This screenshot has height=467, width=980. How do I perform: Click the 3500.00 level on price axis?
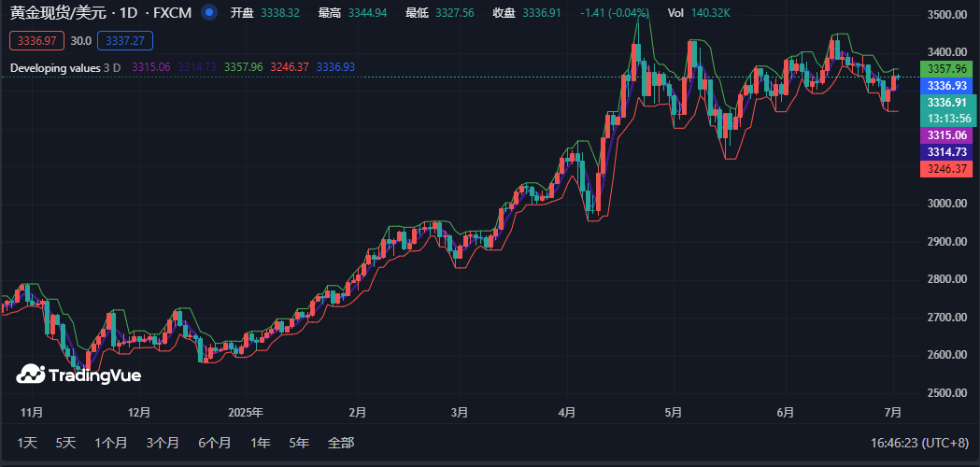point(946,15)
